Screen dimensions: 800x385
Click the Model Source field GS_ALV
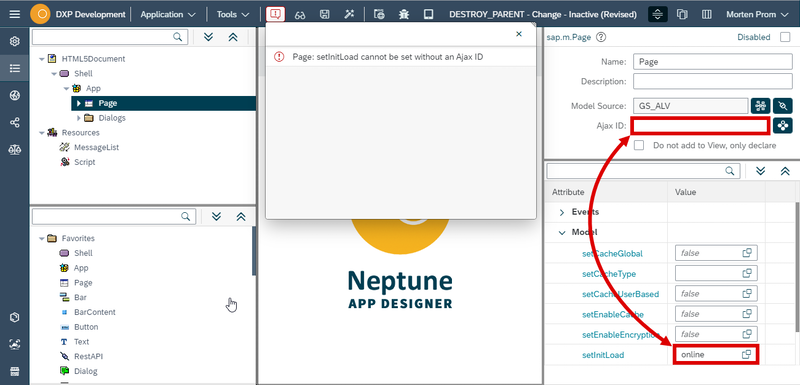[x=691, y=106]
